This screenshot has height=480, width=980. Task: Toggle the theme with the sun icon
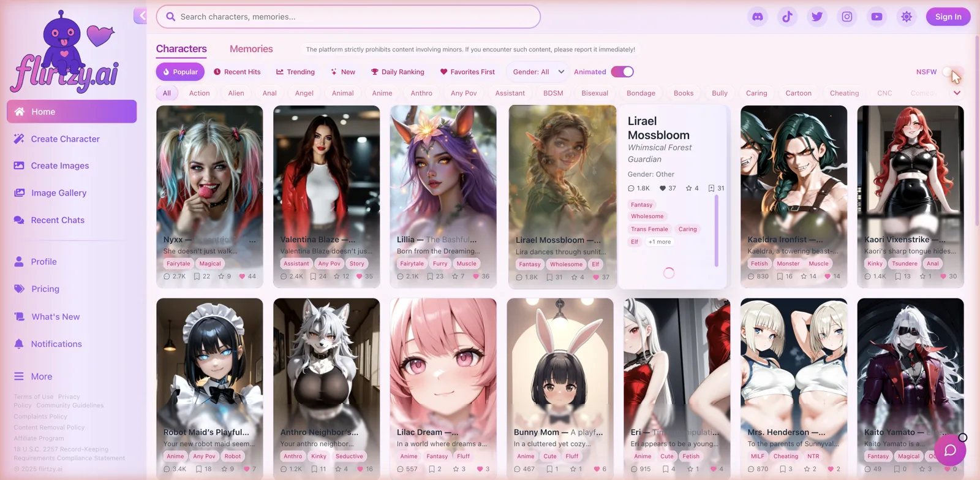(x=907, y=17)
